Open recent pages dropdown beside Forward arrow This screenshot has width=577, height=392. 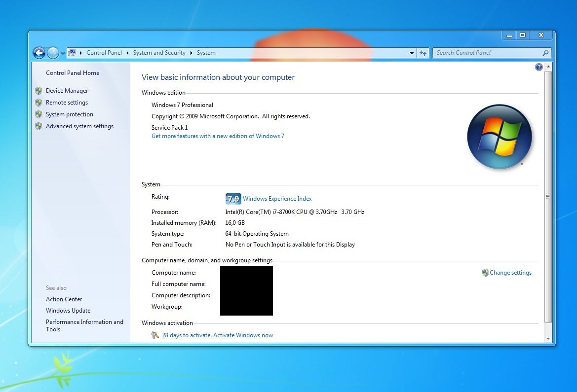[x=63, y=53]
